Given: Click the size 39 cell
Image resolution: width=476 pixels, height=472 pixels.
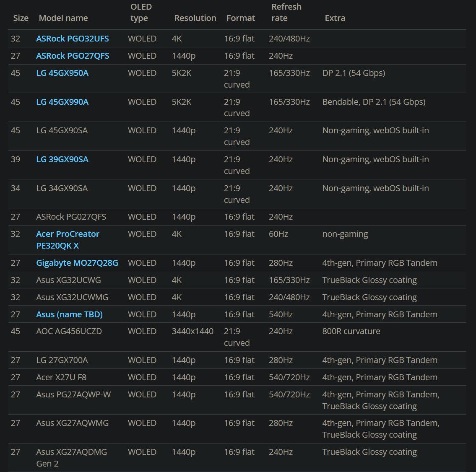Looking at the screenshot, I should (16, 159).
